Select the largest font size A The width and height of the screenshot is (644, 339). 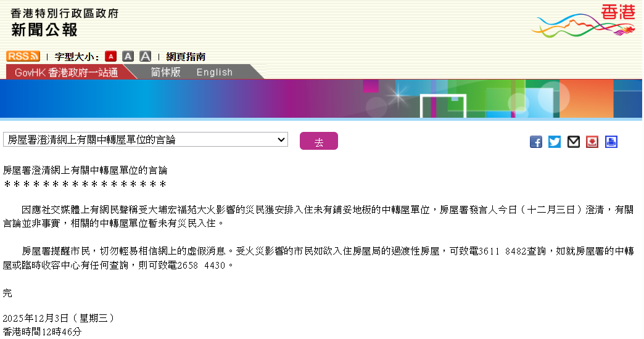coord(145,56)
